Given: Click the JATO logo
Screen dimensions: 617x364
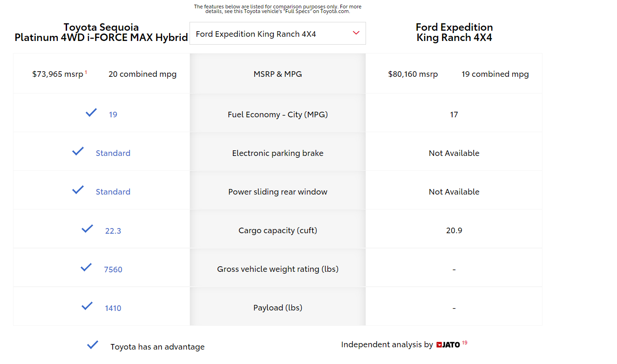Looking at the screenshot, I should pos(448,345).
